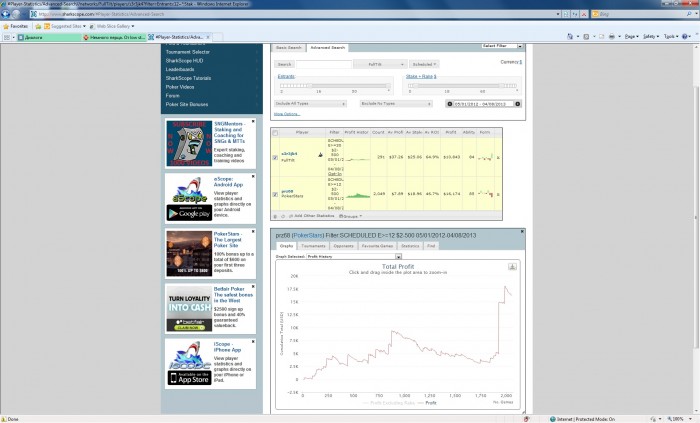
Task: Close the iScope iPhone App ad
Action: pos(253,341)
